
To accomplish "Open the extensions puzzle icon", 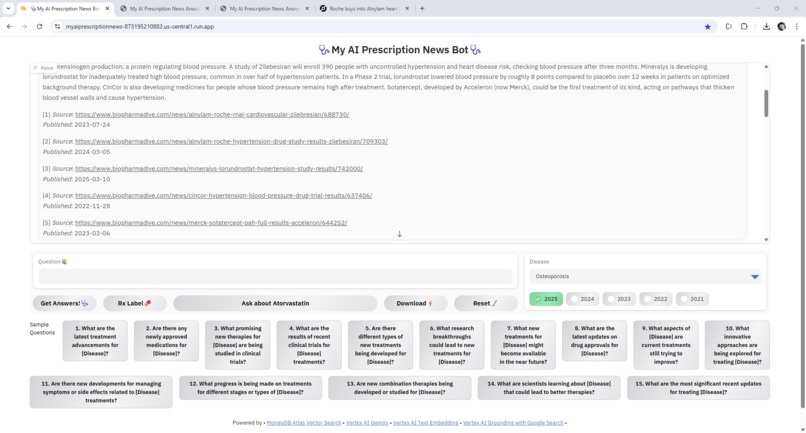I will point(744,26).
